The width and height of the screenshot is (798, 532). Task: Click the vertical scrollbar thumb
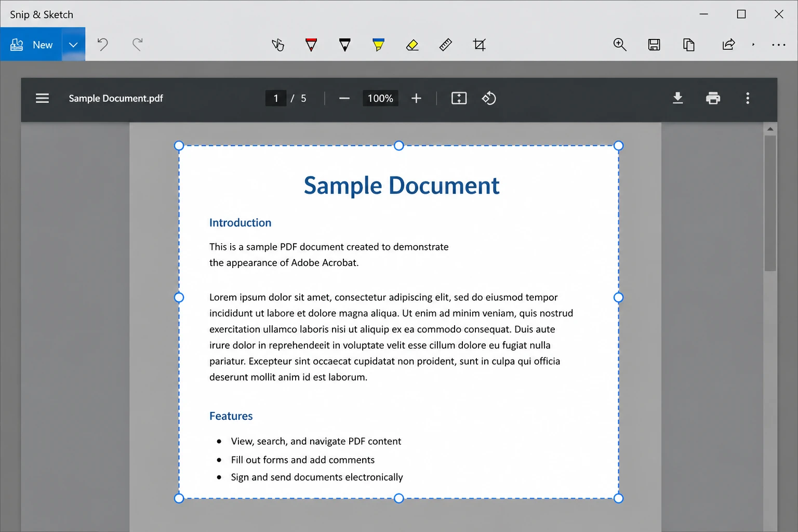[770, 203]
